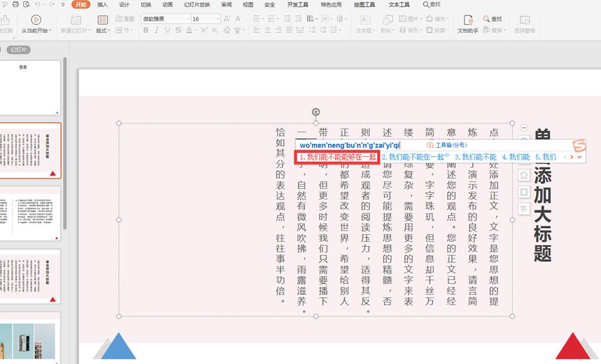Screen dimensions: 601x364
Task: Click the 字 quick button beside text box
Action: coord(524,209)
